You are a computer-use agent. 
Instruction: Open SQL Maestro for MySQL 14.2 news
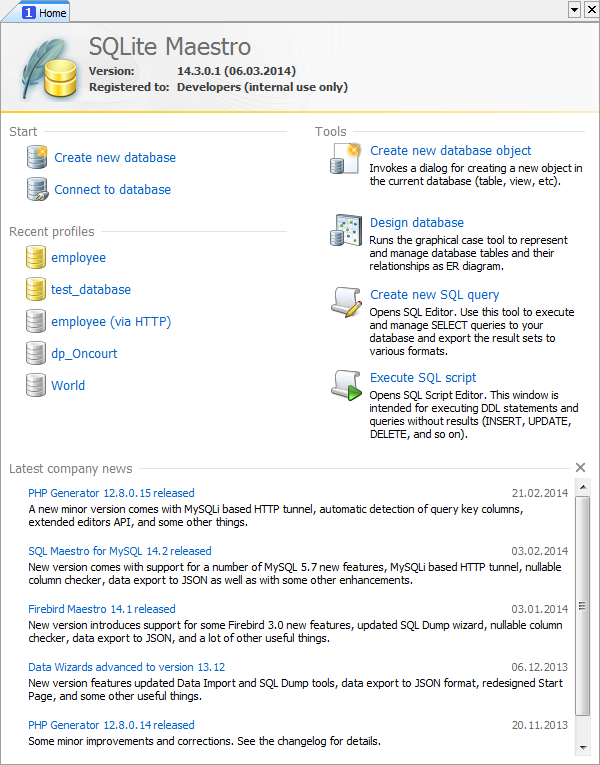click(120, 551)
